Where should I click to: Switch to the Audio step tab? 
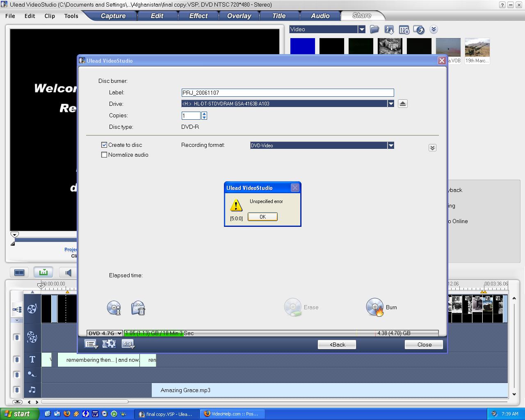click(x=320, y=16)
